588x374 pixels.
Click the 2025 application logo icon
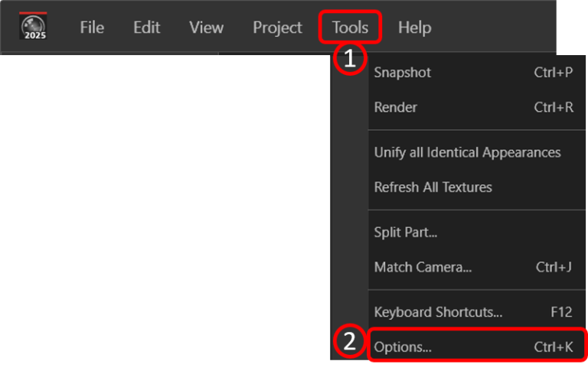(34, 26)
